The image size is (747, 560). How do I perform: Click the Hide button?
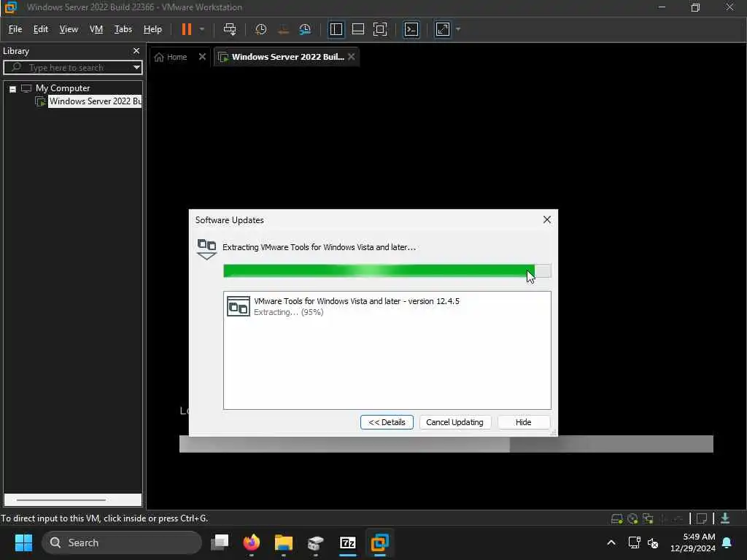523,422
